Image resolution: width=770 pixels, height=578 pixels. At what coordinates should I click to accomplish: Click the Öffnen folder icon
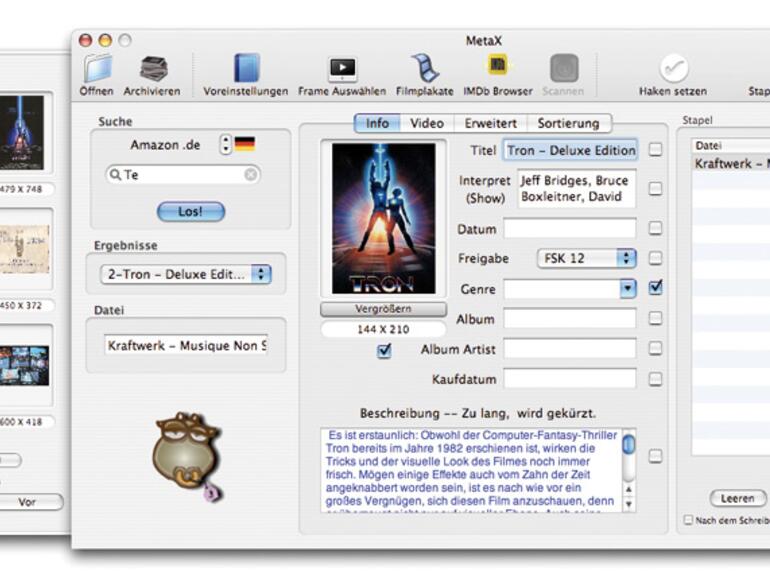97,69
